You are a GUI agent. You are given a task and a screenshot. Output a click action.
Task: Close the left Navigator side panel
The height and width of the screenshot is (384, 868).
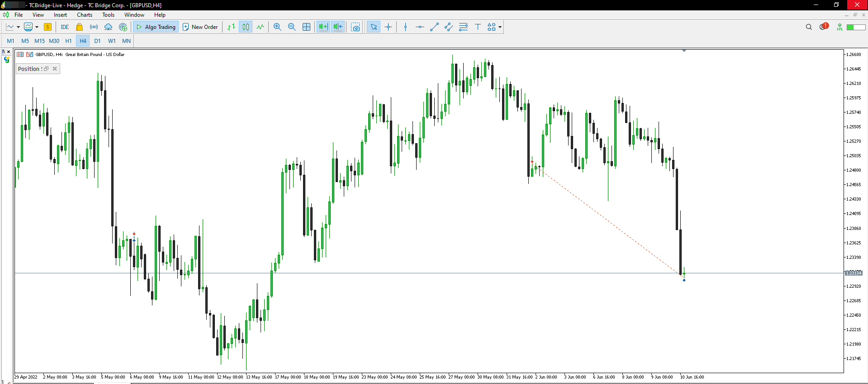pos(9,52)
